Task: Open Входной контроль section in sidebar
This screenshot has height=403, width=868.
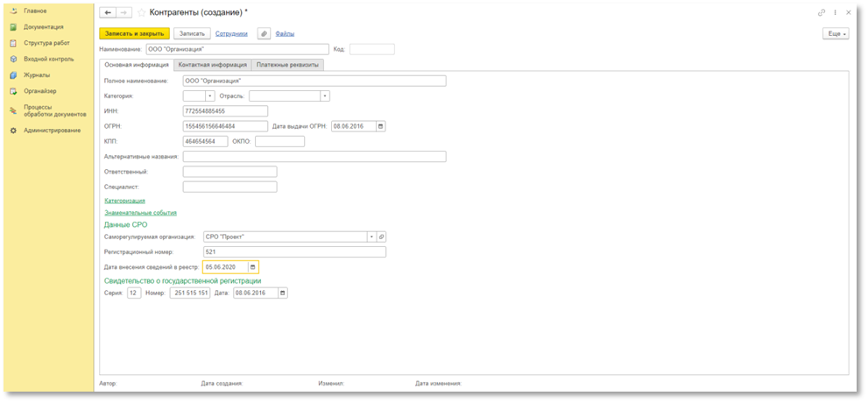Action: coord(42,59)
